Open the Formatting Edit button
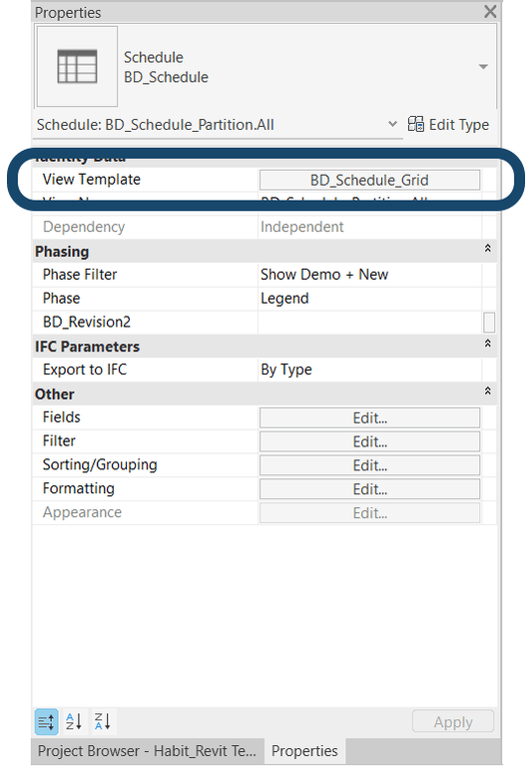The image size is (532, 766). click(x=369, y=489)
